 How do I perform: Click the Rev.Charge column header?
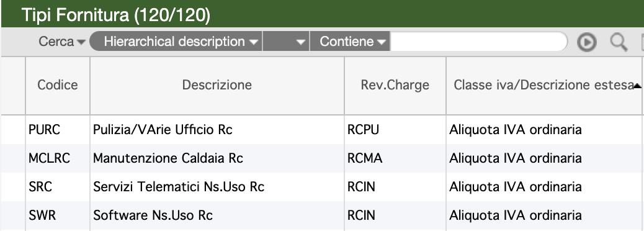click(x=395, y=85)
